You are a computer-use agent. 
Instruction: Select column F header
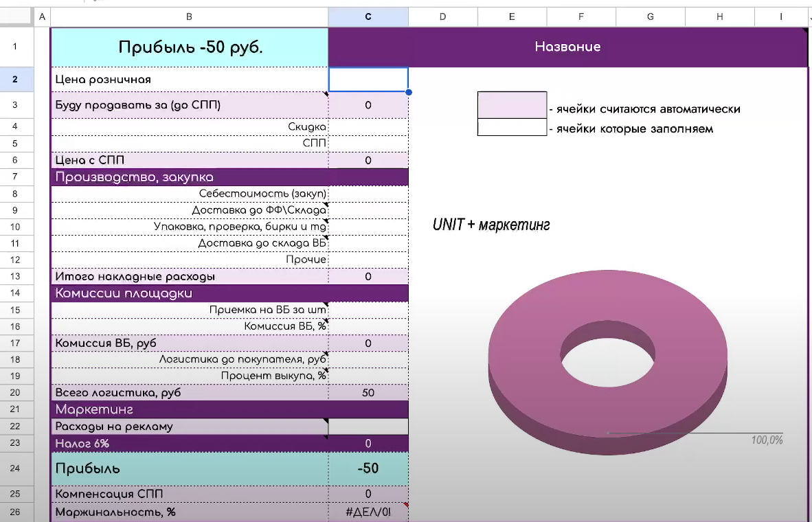[x=581, y=16]
